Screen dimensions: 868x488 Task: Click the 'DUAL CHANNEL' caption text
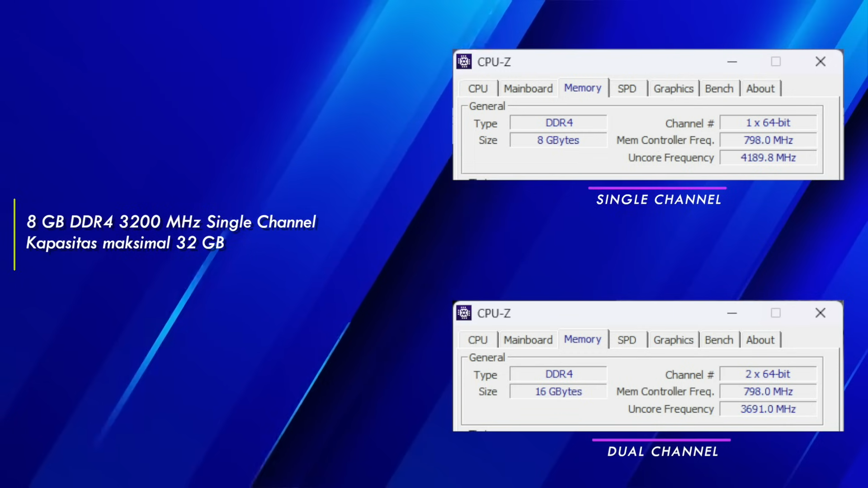pyautogui.click(x=663, y=451)
